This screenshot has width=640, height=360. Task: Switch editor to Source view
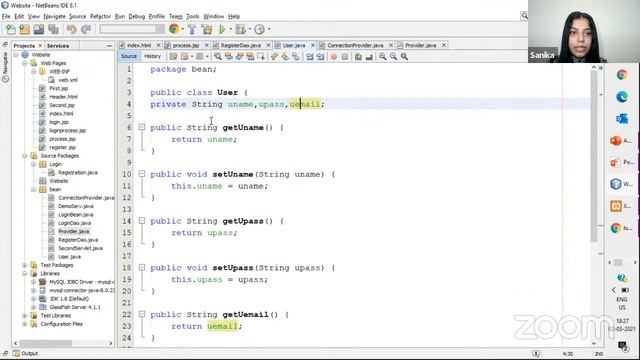point(129,56)
